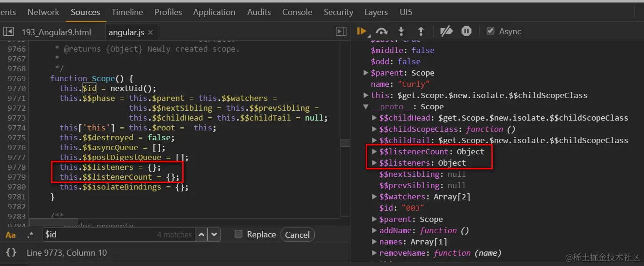
Task: Toggle regular expression search (.*)
Action: click(x=30, y=235)
